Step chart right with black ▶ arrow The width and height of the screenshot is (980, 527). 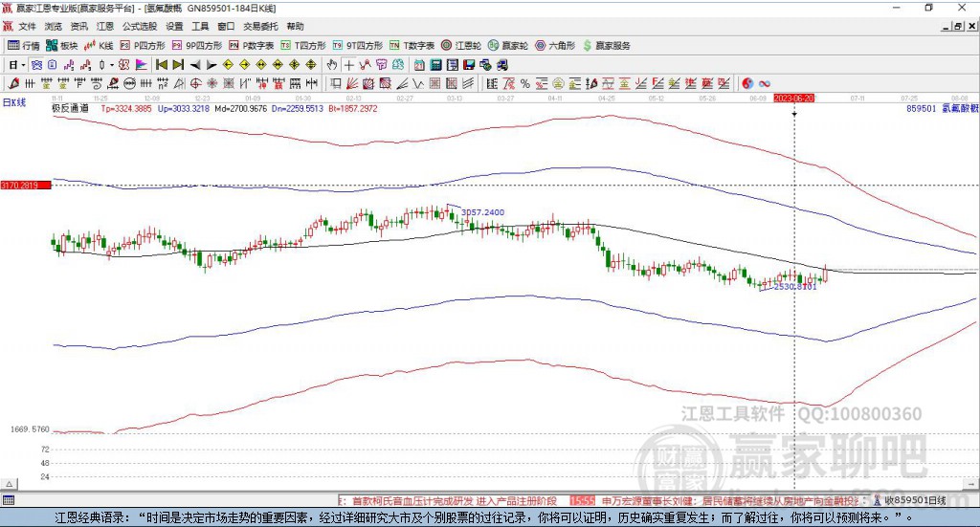click(x=212, y=65)
